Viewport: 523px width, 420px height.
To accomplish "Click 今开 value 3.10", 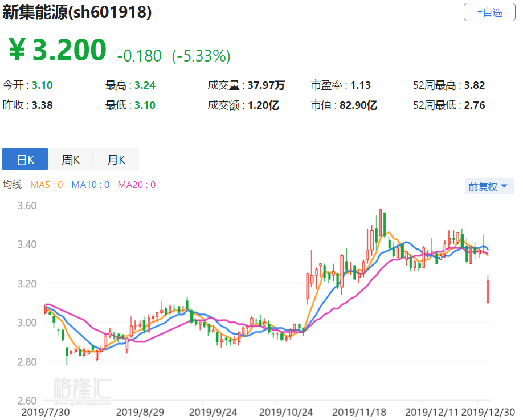I will click(42, 85).
